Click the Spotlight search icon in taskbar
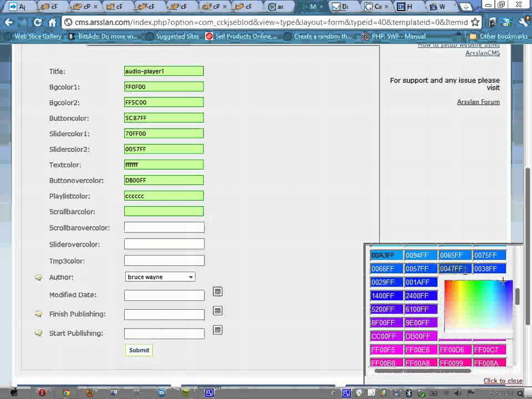Image resolution: width=532 pixels, height=399 pixels. (x=521, y=393)
